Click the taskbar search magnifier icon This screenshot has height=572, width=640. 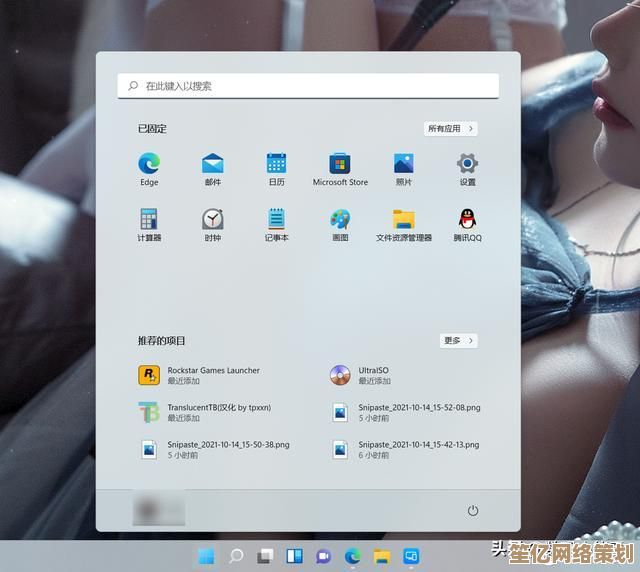click(236, 556)
